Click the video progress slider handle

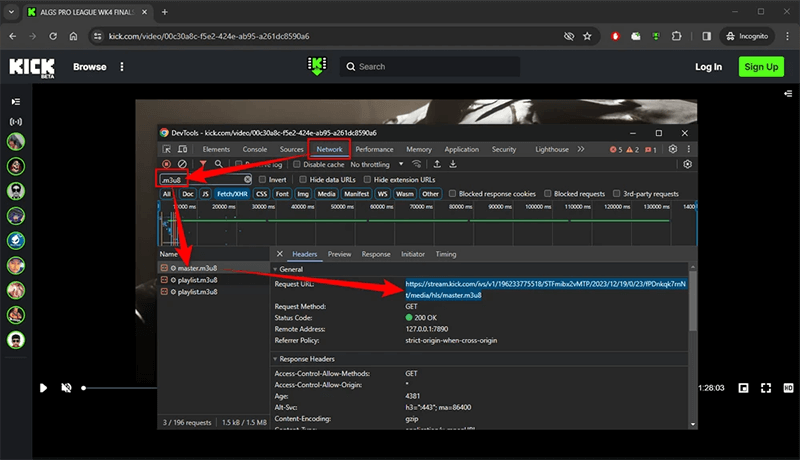click(x=84, y=388)
